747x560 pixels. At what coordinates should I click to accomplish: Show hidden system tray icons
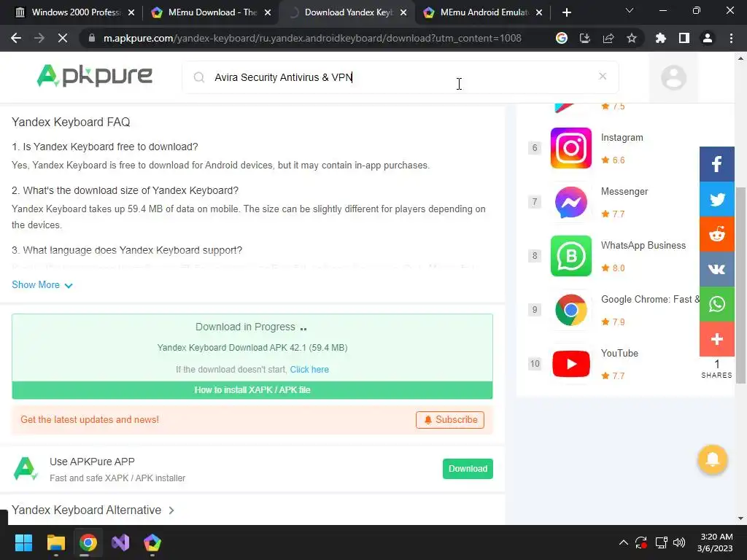[x=623, y=542]
